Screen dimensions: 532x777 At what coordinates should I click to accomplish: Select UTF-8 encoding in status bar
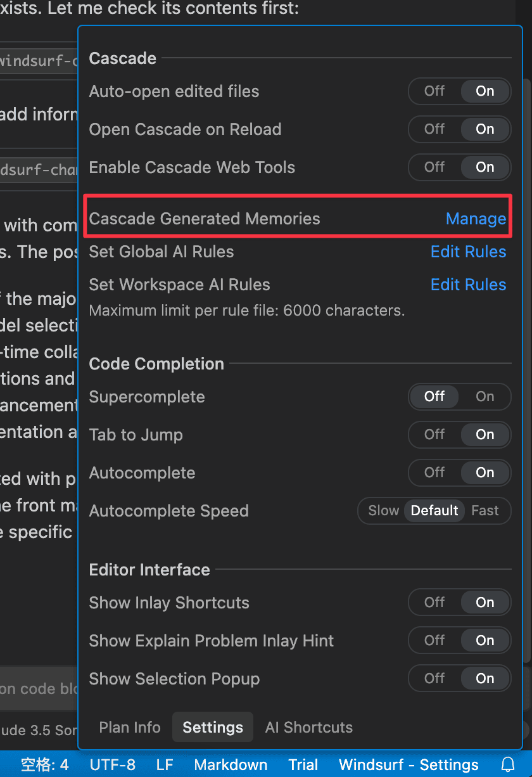click(x=113, y=764)
